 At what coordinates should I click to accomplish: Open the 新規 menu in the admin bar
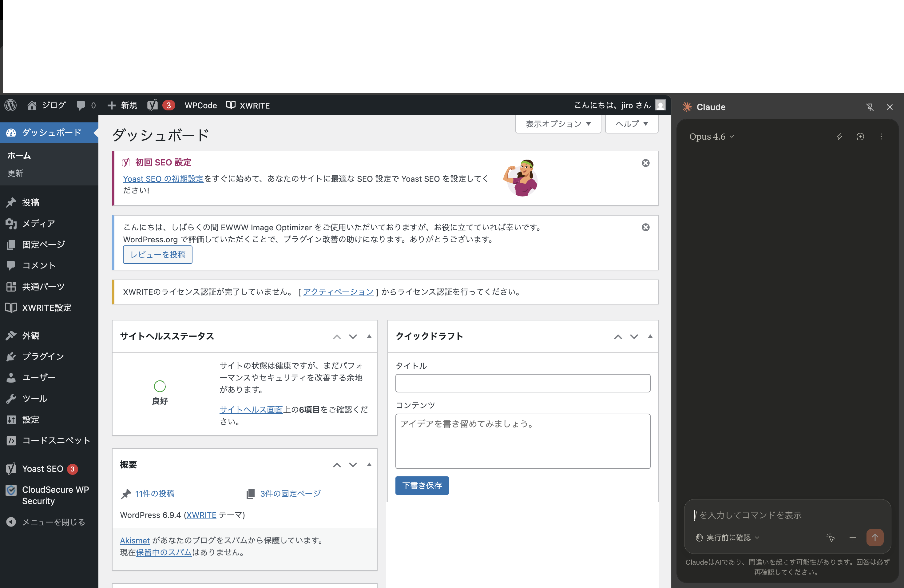pos(121,105)
